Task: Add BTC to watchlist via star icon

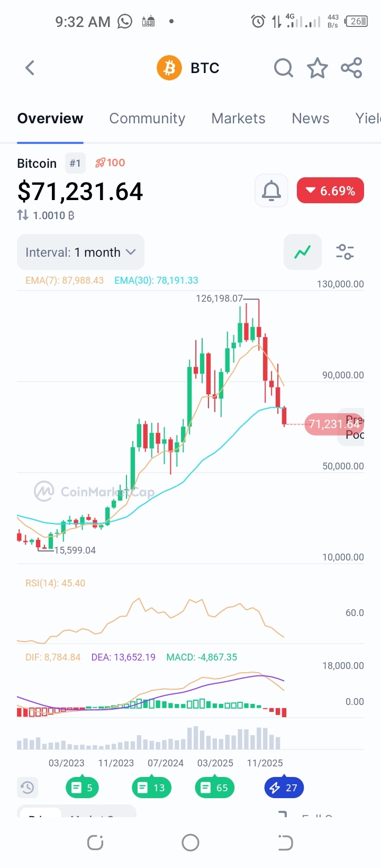Action: coord(317,68)
